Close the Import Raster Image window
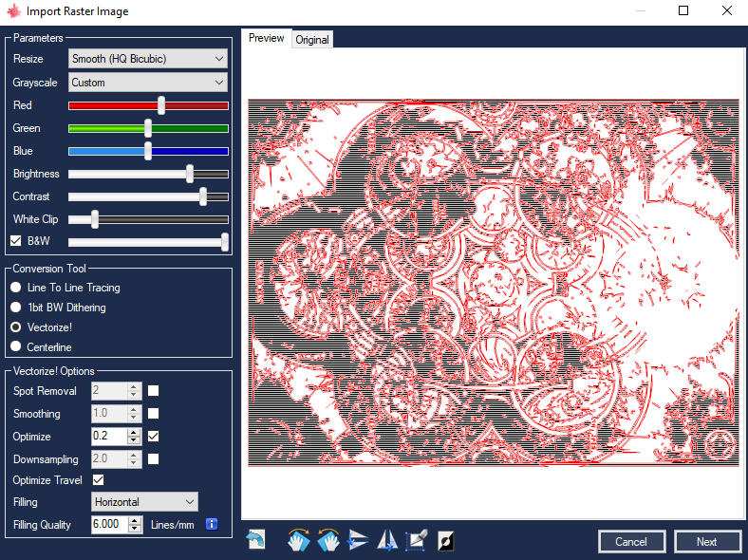 coord(726,10)
